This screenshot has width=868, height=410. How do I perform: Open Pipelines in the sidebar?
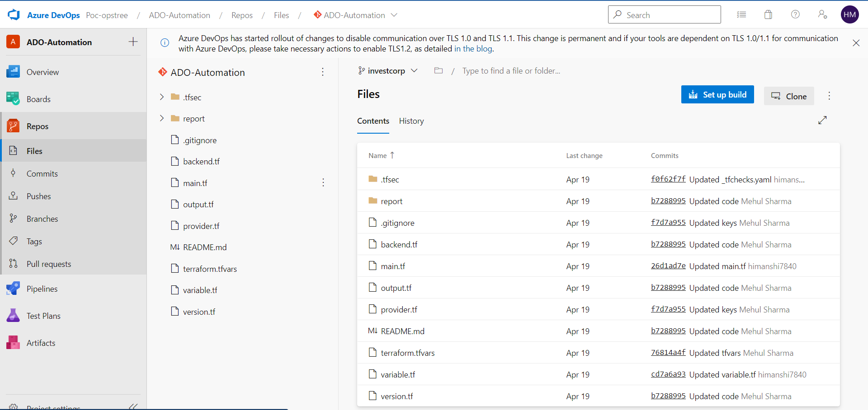[73, 289]
